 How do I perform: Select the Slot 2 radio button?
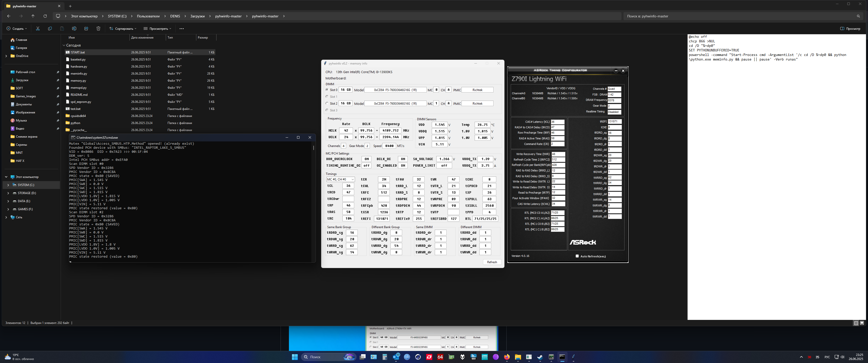tap(327, 103)
